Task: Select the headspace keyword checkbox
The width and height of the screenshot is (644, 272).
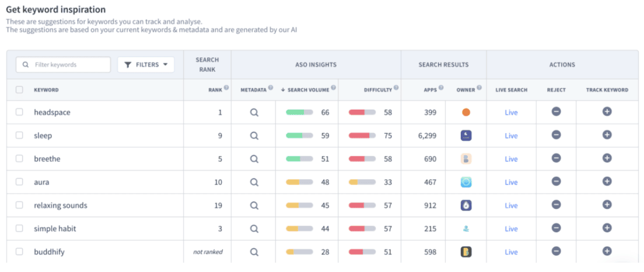Action: click(19, 112)
